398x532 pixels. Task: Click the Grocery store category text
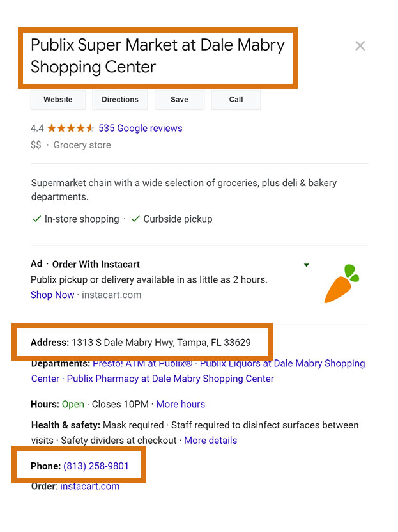(x=82, y=145)
